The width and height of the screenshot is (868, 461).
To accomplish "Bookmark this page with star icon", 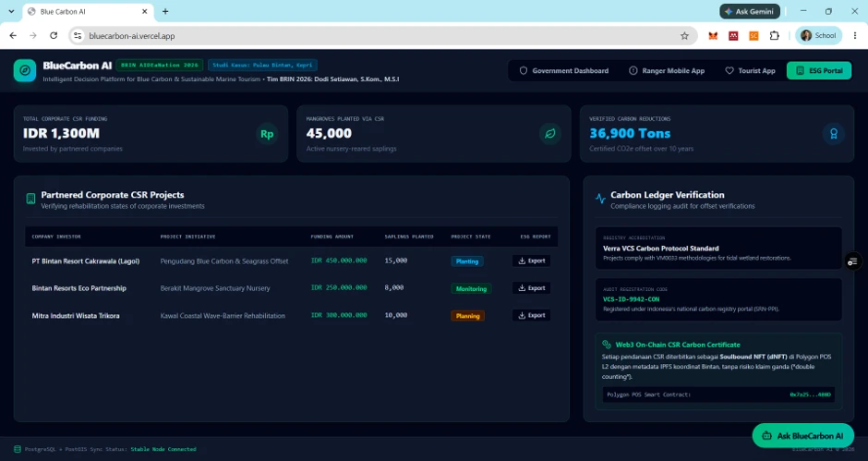I will tap(685, 35).
